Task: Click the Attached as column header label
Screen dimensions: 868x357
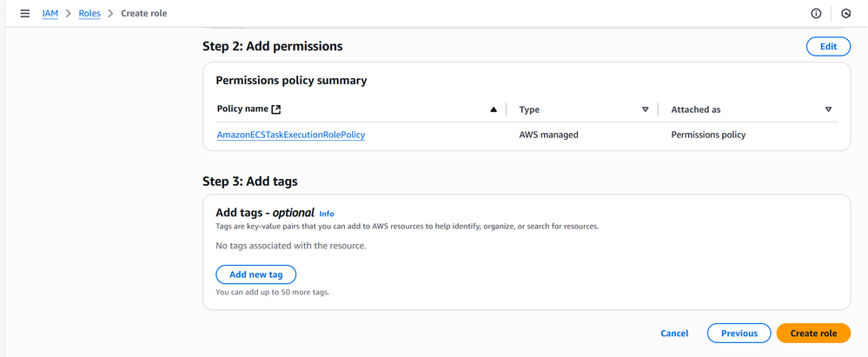Action: point(695,109)
